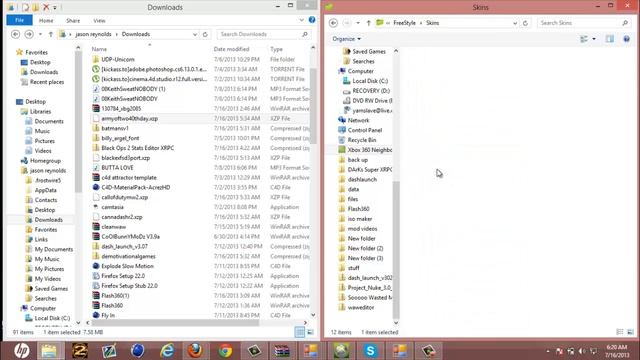The width and height of the screenshot is (640, 360).
Task: Open the change view dropdown arrow in Skins window
Action: coord(594,39)
